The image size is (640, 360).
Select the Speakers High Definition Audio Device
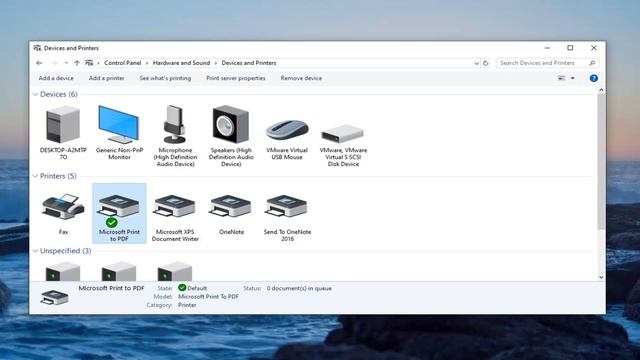click(x=231, y=124)
